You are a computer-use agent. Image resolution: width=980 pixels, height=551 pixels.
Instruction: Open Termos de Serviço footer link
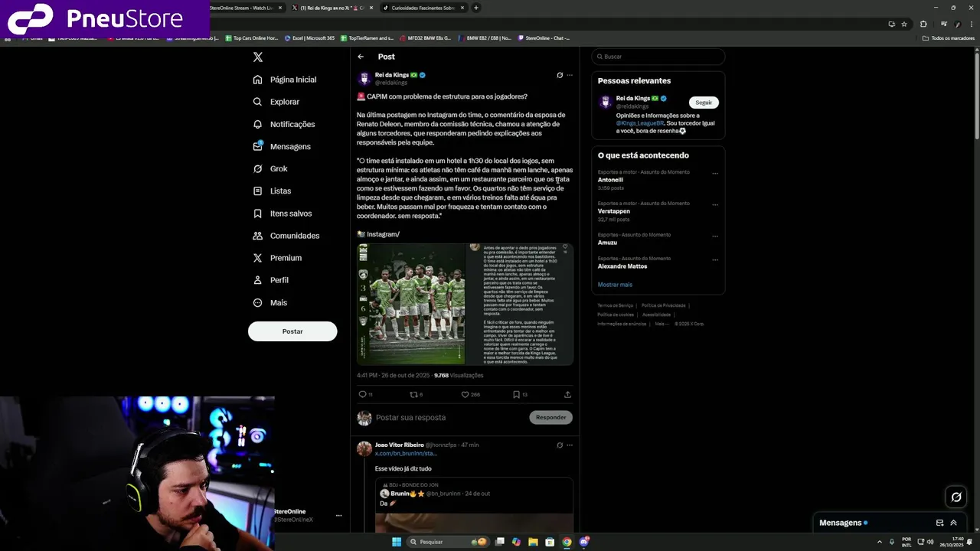(616, 305)
